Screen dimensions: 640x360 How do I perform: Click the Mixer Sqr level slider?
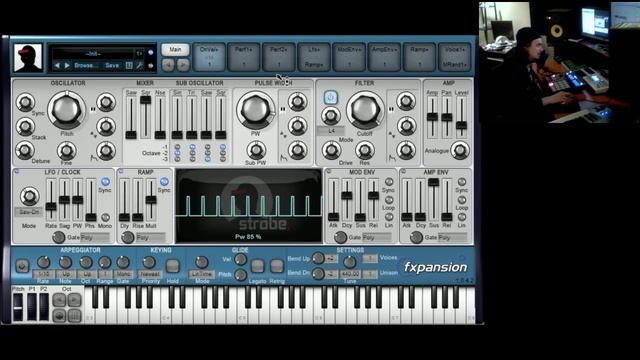[146, 118]
